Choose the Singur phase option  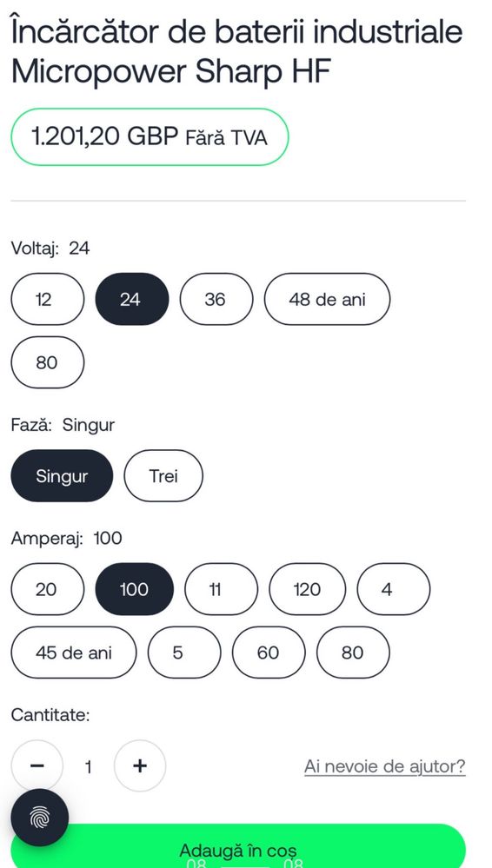[62, 475]
